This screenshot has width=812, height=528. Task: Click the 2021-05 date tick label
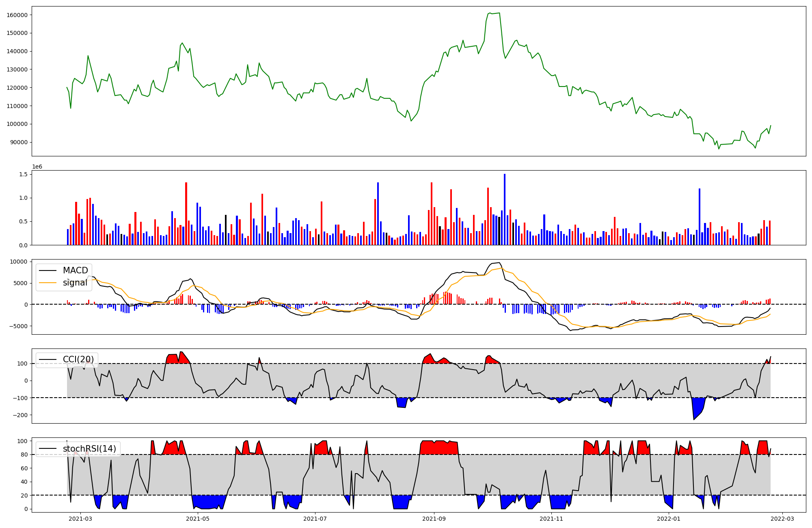[198, 519]
